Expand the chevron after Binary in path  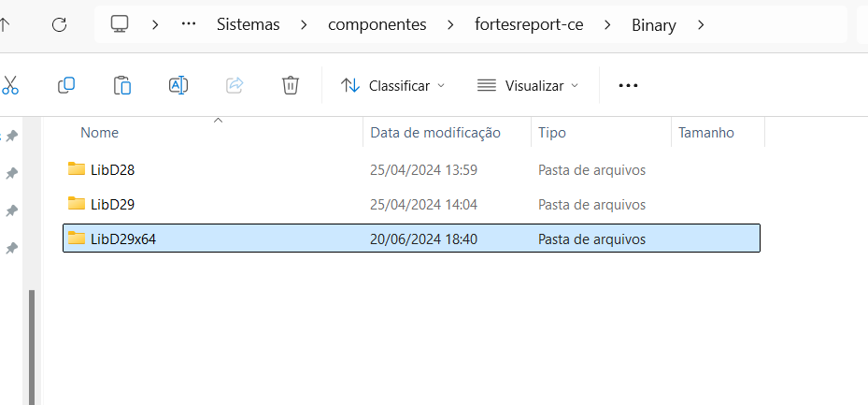point(702,25)
